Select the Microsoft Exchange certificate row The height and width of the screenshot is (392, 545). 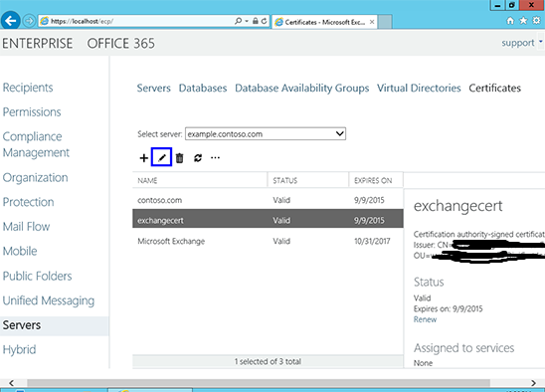click(x=268, y=241)
